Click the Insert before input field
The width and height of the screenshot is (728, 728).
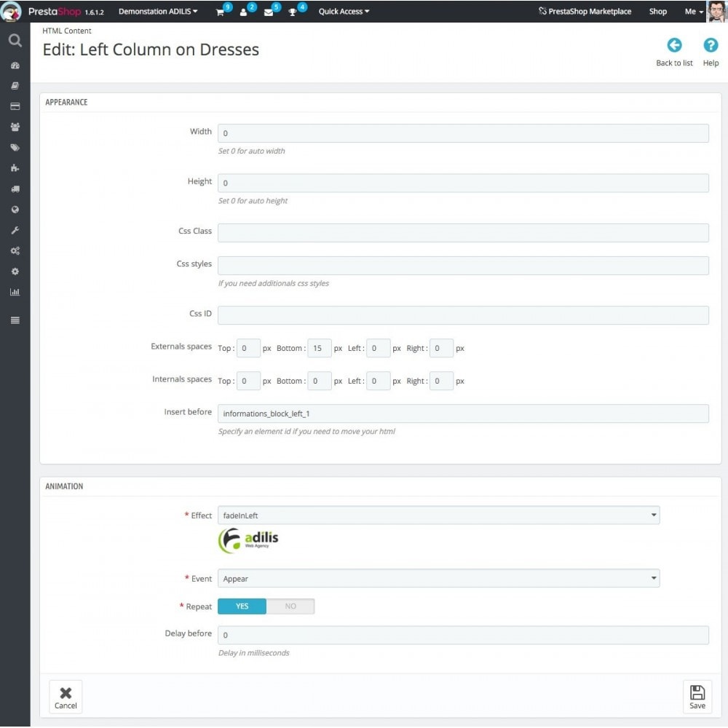[463, 414]
